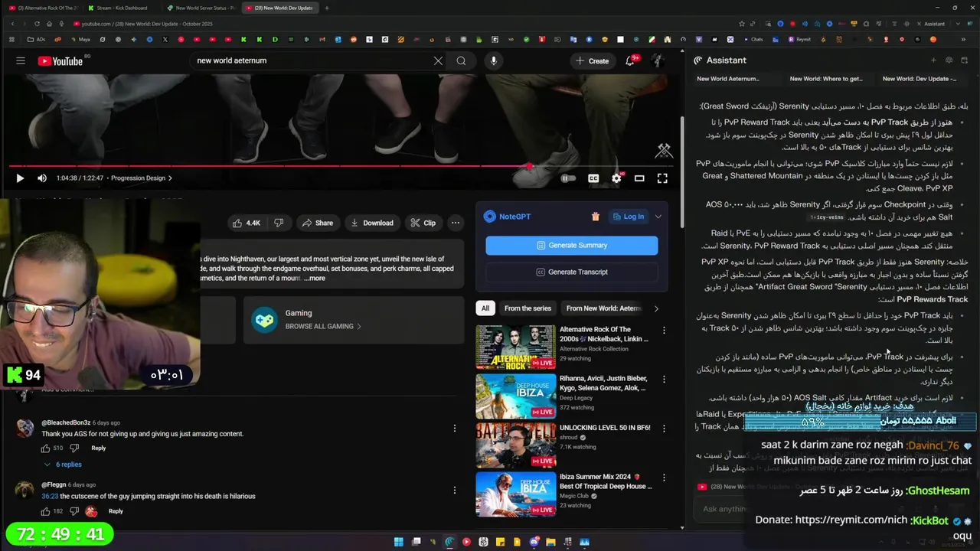
Task: Open more actions three-dot menu
Action: (456, 223)
